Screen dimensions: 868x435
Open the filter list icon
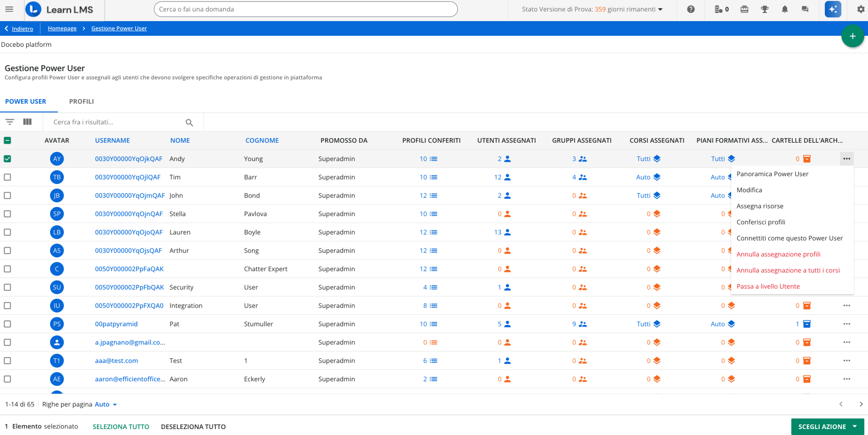pyautogui.click(x=10, y=122)
